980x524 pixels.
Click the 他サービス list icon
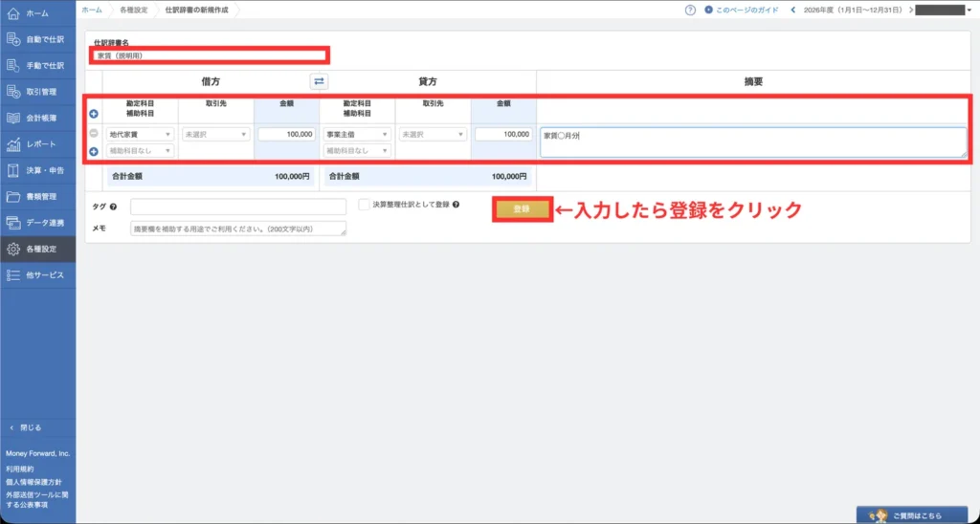[13, 275]
